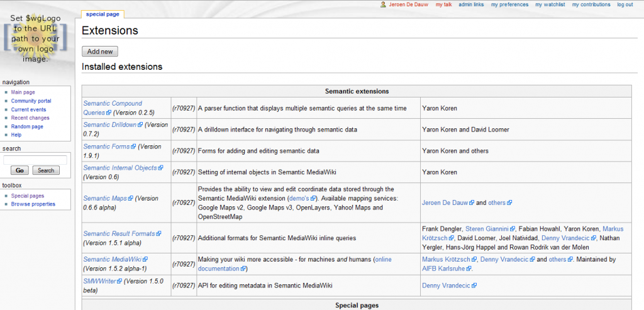This screenshot has width=644, height=310.
Task: Go to Main page in navigation
Action: (23, 92)
